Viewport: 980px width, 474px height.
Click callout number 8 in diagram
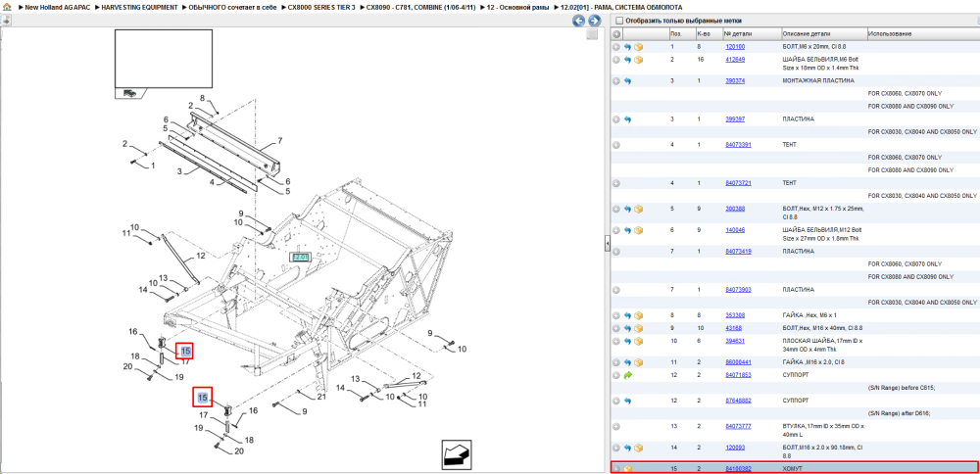tap(203, 98)
